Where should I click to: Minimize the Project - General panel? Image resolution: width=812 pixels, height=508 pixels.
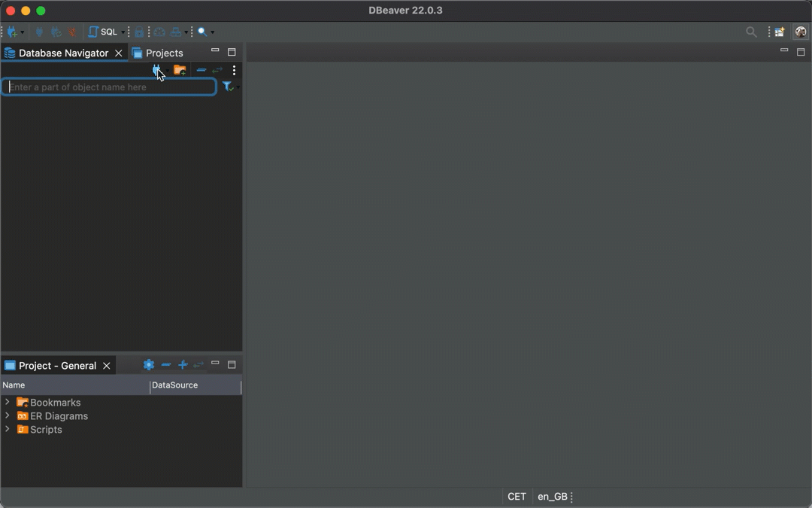(215, 363)
